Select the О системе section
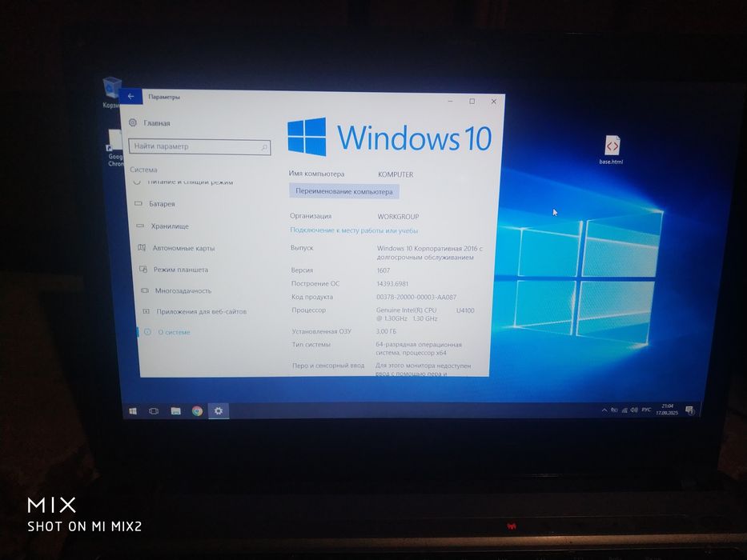The image size is (747, 560). pyautogui.click(x=167, y=332)
